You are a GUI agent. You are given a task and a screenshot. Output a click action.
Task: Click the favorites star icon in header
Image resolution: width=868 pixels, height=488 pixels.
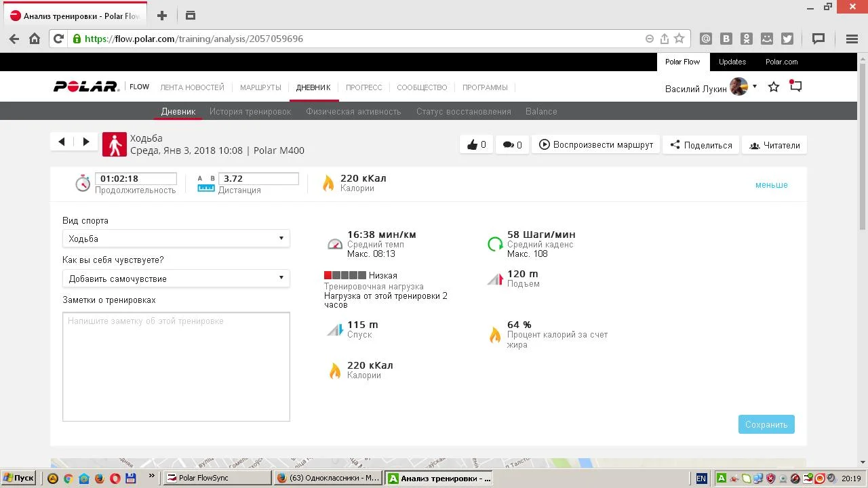tap(774, 87)
